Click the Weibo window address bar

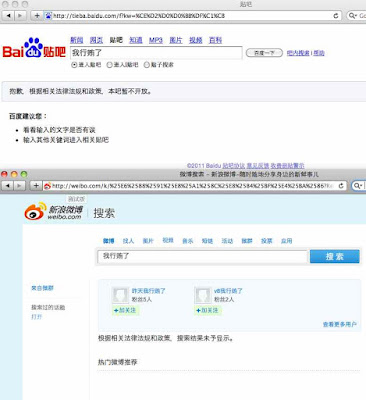click(x=195, y=186)
